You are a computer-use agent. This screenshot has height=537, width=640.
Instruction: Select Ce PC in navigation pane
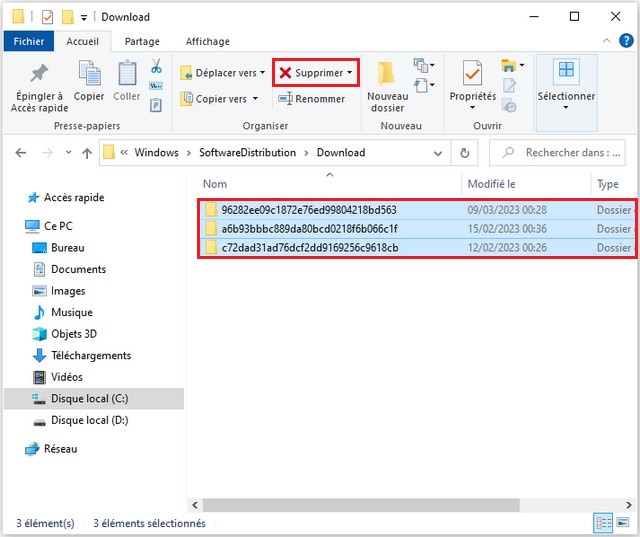click(x=49, y=226)
